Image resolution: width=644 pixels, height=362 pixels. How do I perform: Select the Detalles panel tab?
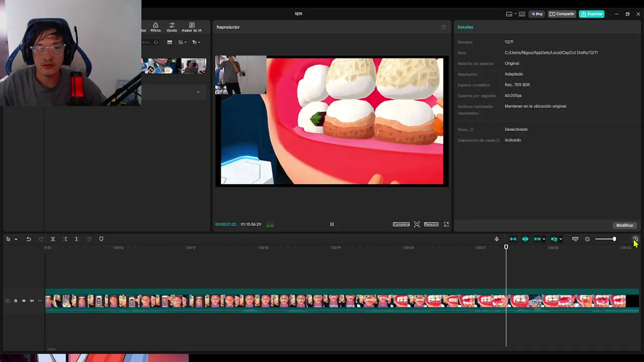[465, 27]
